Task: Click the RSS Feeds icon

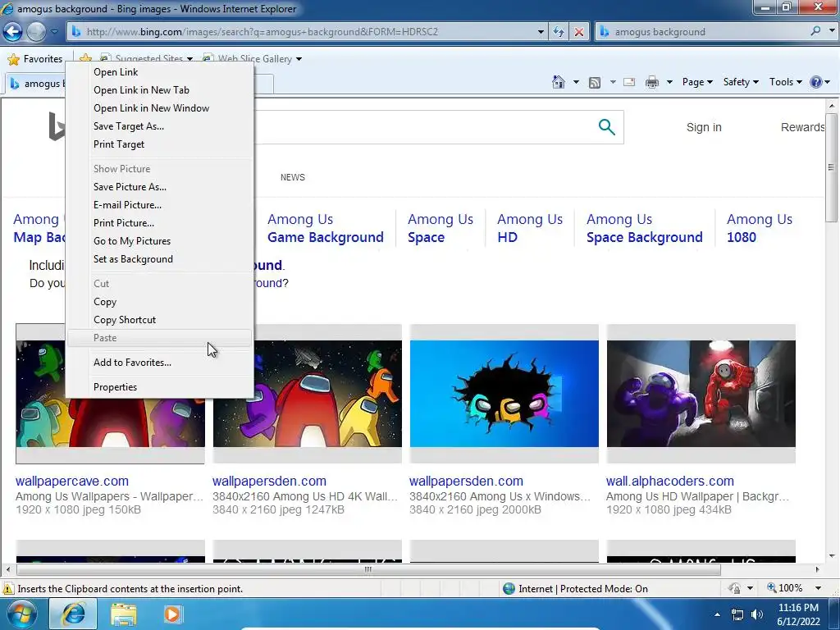Action: coord(595,82)
